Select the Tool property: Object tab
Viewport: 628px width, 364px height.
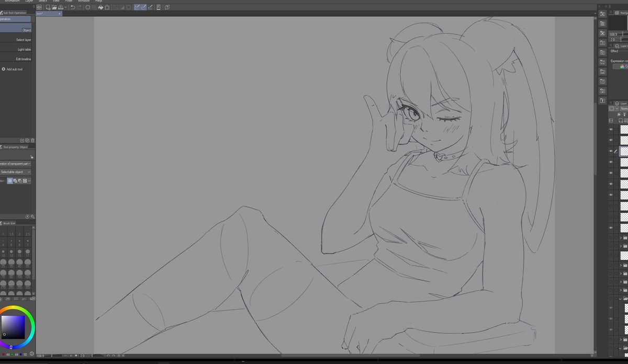click(15, 147)
